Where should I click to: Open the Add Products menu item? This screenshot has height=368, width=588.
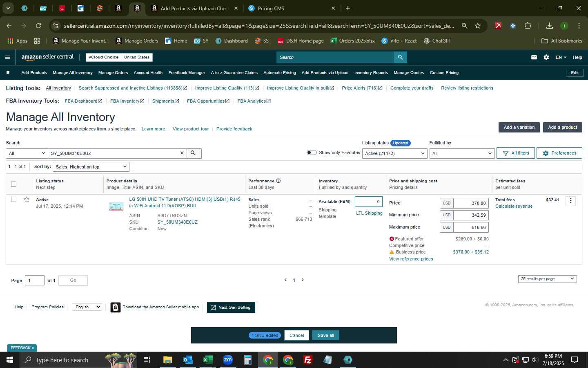point(34,73)
